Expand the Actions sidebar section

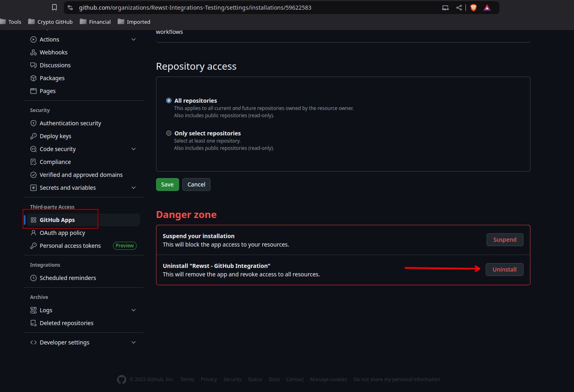[134, 39]
